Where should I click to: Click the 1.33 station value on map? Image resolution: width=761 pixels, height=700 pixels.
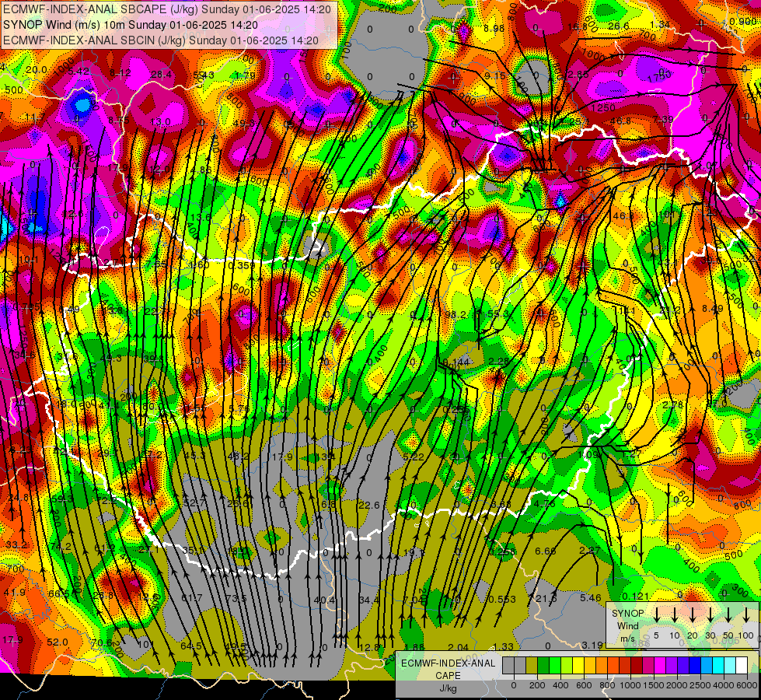click(x=503, y=646)
